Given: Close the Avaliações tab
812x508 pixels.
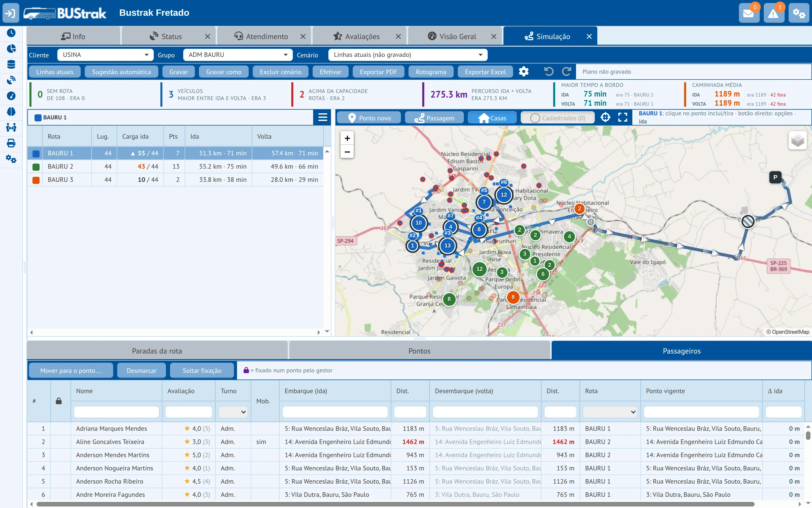Looking at the screenshot, I should tap(398, 36).
